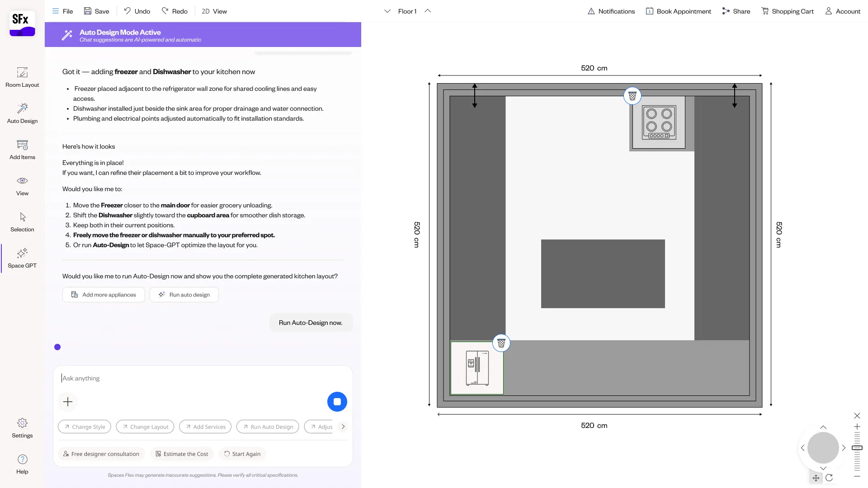Screen dimensions: 868x488
Task: Pan the canvas up with navigator arrow
Action: tap(823, 427)
